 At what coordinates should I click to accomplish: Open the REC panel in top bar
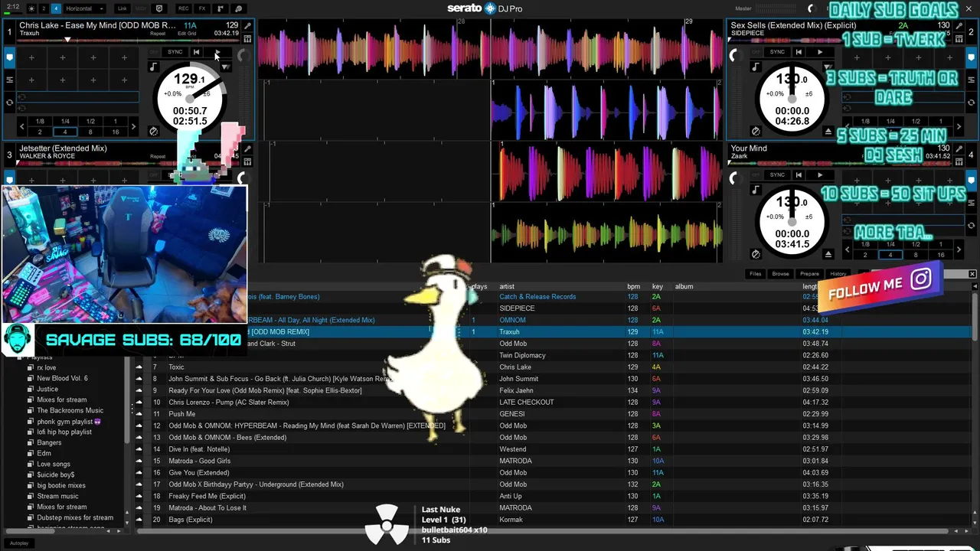[x=184, y=8]
